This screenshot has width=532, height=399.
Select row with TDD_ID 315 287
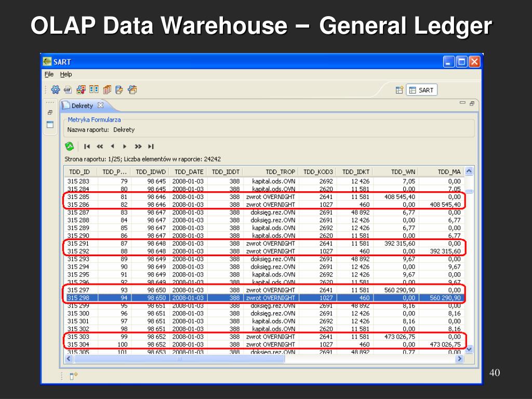[x=264, y=212]
